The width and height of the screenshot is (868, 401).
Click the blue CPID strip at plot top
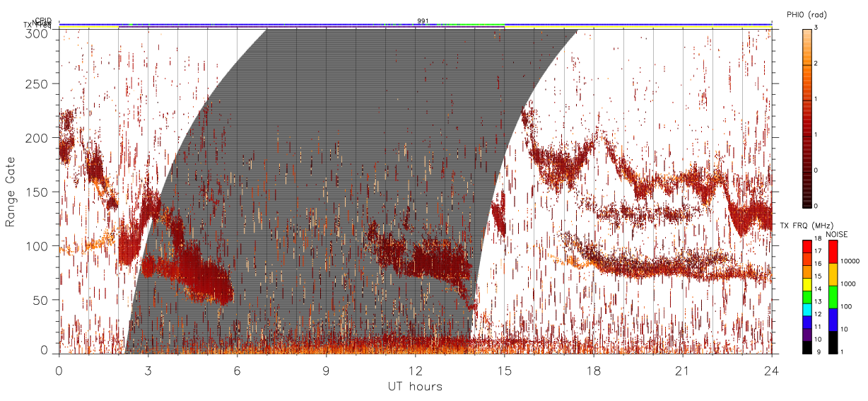point(415,23)
